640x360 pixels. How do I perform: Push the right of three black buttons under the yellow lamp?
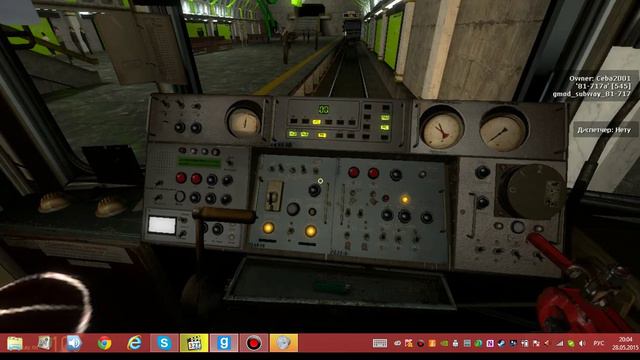coord(426,218)
